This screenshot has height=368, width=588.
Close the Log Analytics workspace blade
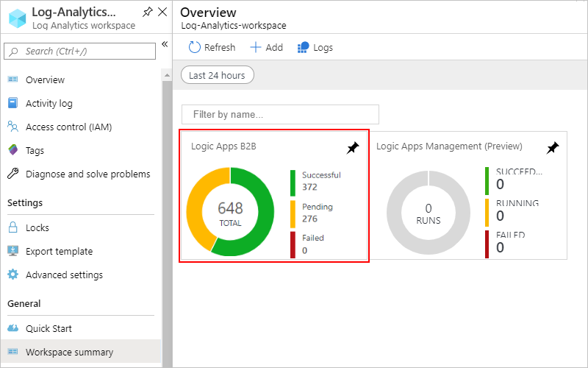(x=162, y=12)
